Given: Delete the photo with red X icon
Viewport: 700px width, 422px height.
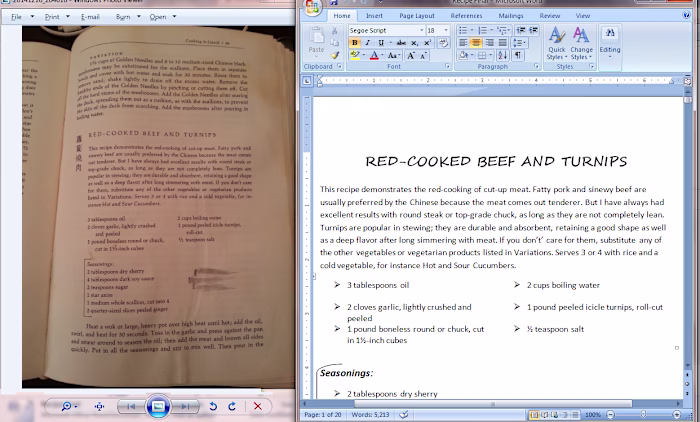Looking at the screenshot, I should tap(258, 406).
